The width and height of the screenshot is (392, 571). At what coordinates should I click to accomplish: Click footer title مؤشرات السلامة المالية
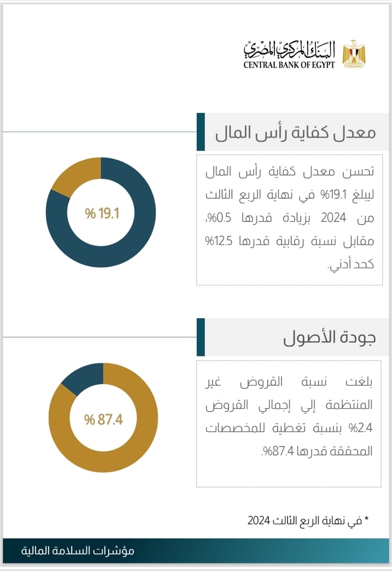pos(78,551)
